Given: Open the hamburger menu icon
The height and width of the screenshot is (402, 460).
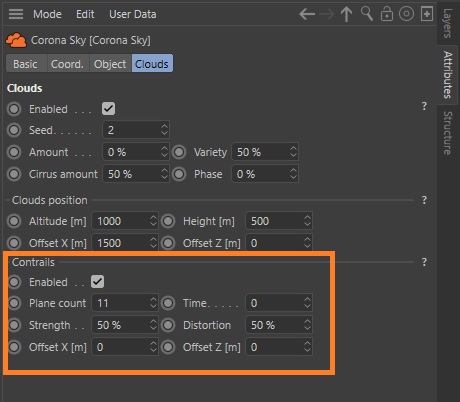Looking at the screenshot, I should [16, 14].
